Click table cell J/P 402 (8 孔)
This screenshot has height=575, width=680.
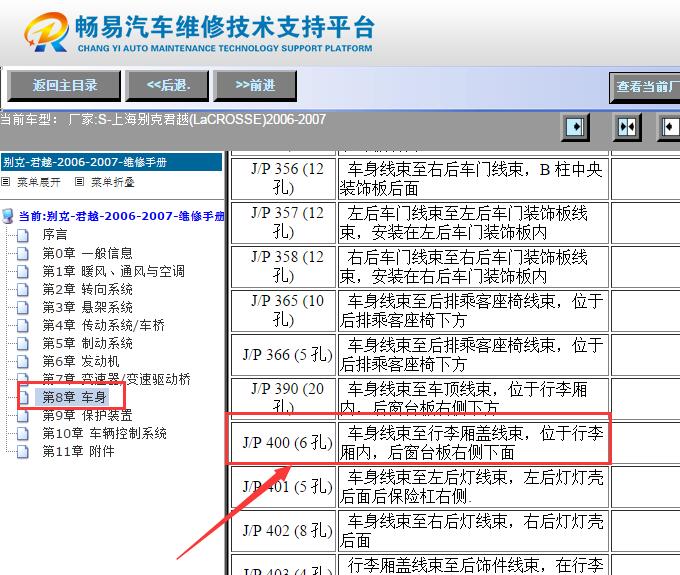tap(284, 531)
